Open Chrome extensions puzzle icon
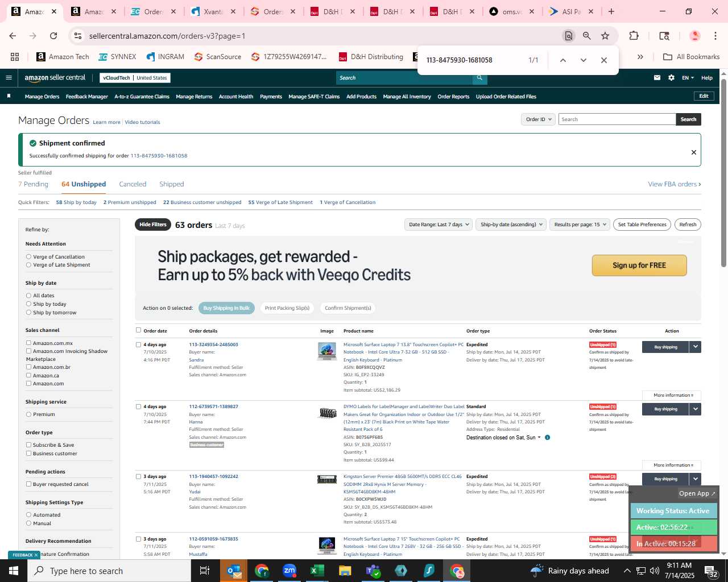 [x=634, y=36]
